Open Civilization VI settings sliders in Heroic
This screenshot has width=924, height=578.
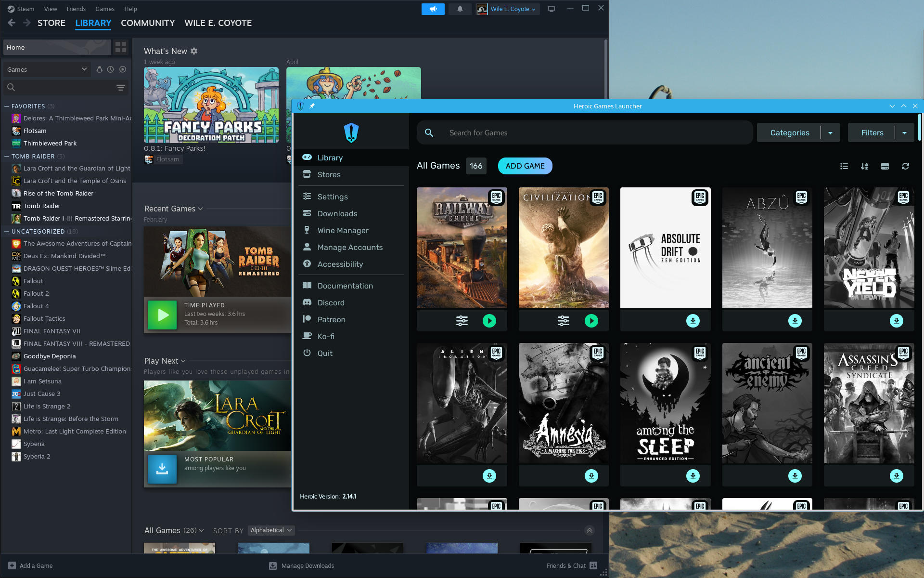coord(564,321)
